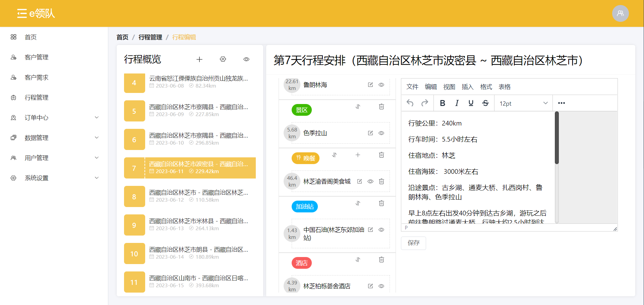Expand the 系统设置 sidebar menu
The width and height of the screenshot is (644, 305).
pos(54,178)
